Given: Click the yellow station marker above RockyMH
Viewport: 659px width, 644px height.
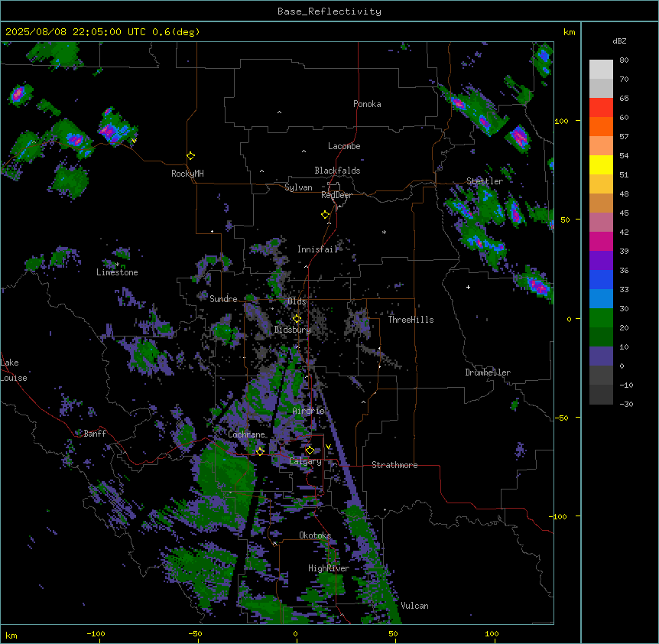Looking at the screenshot, I should pos(190,156).
